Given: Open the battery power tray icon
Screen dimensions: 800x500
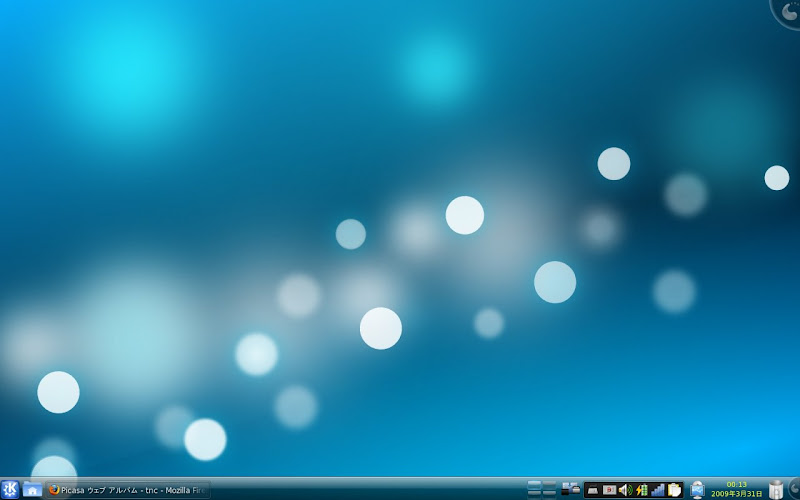Looking at the screenshot, I should (641, 490).
